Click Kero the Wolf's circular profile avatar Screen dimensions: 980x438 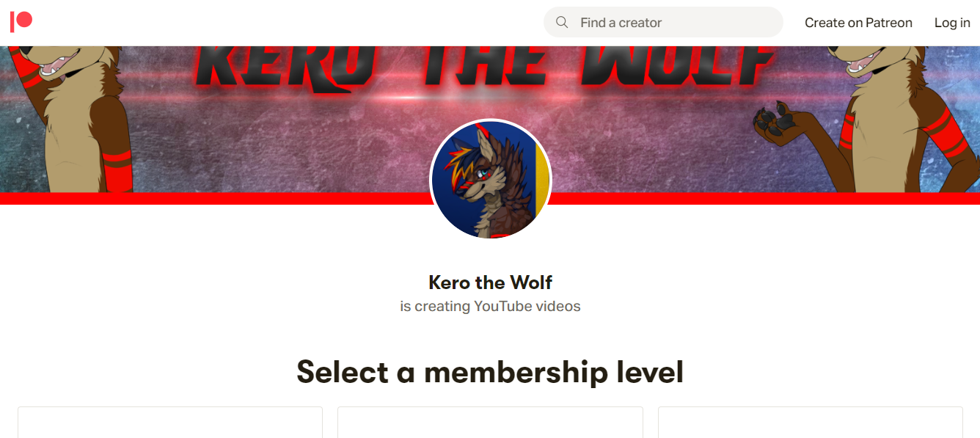click(x=490, y=180)
